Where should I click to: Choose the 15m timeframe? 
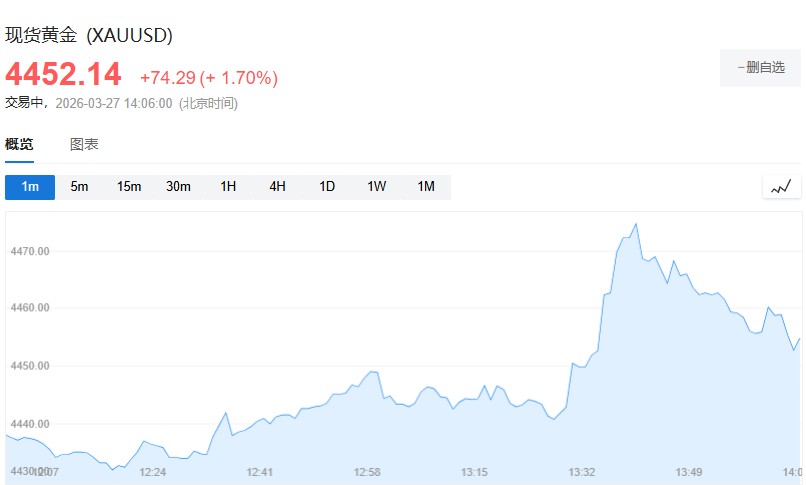coord(129,187)
